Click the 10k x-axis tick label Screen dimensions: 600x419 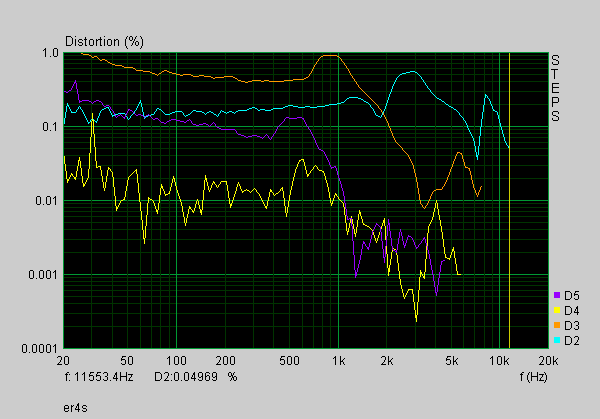tap(499, 361)
